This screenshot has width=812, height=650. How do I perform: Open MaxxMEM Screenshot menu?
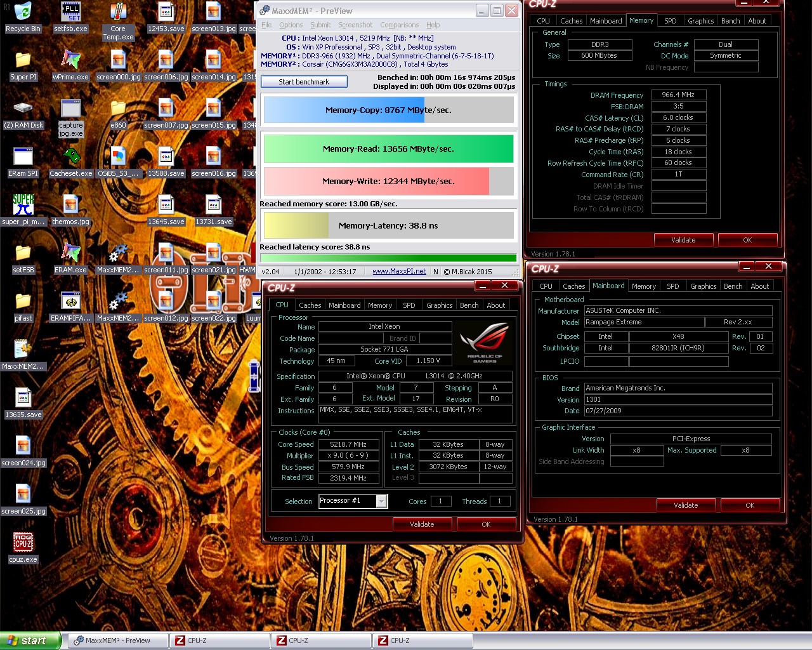click(355, 25)
